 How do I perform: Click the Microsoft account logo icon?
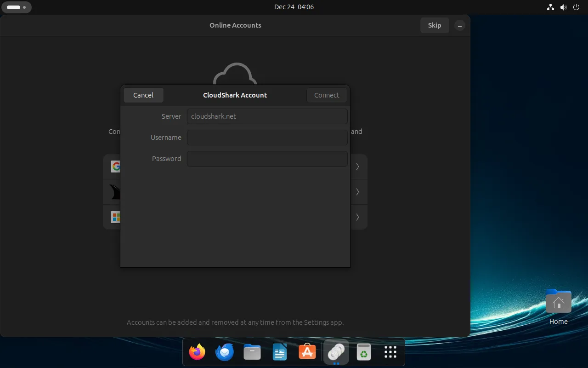[116, 217]
